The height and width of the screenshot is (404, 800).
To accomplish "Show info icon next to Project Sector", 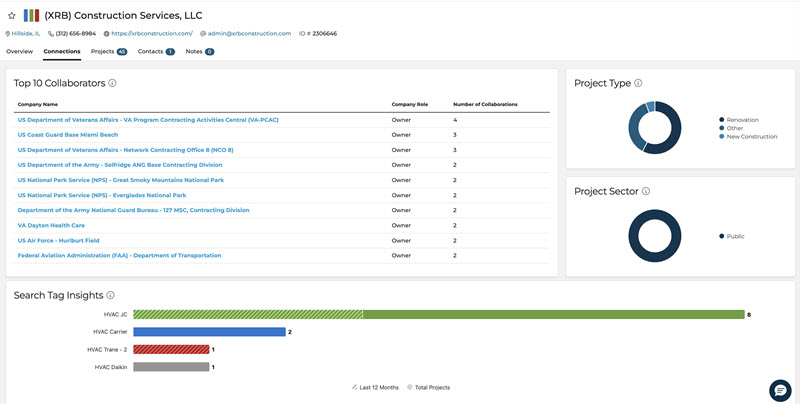I will tap(645, 191).
